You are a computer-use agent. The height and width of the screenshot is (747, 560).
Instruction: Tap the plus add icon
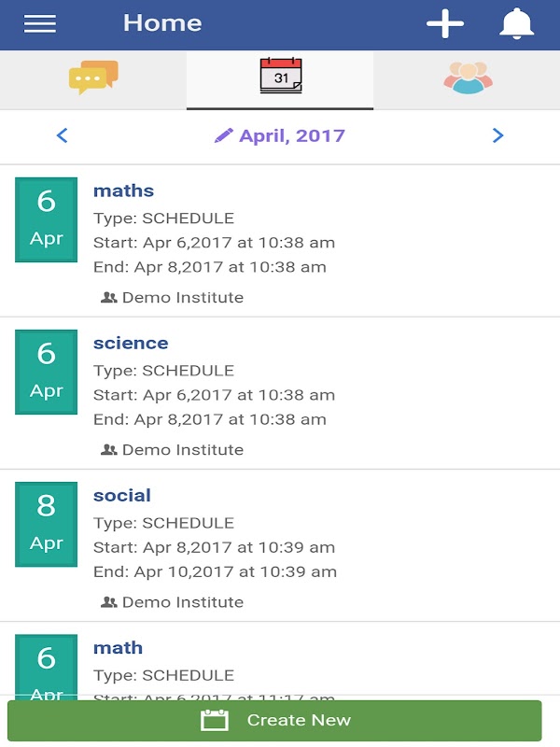[x=445, y=24]
